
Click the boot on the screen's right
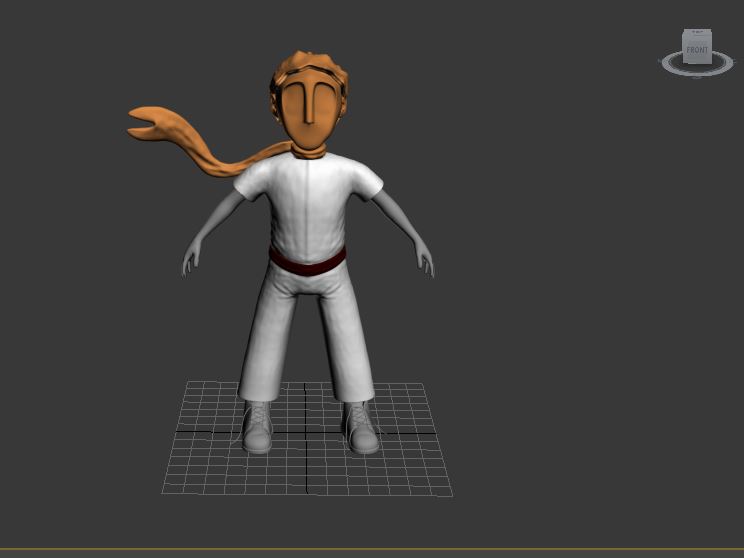click(360, 430)
